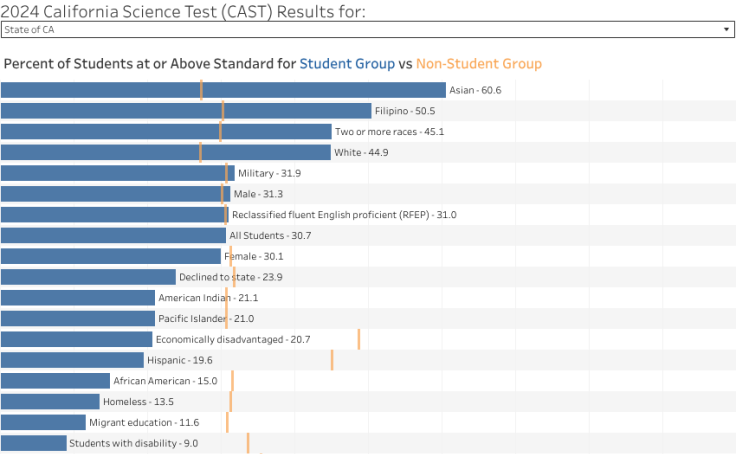736x454 pixels.
Task: Click the Migrant education bar
Action: coord(43,422)
